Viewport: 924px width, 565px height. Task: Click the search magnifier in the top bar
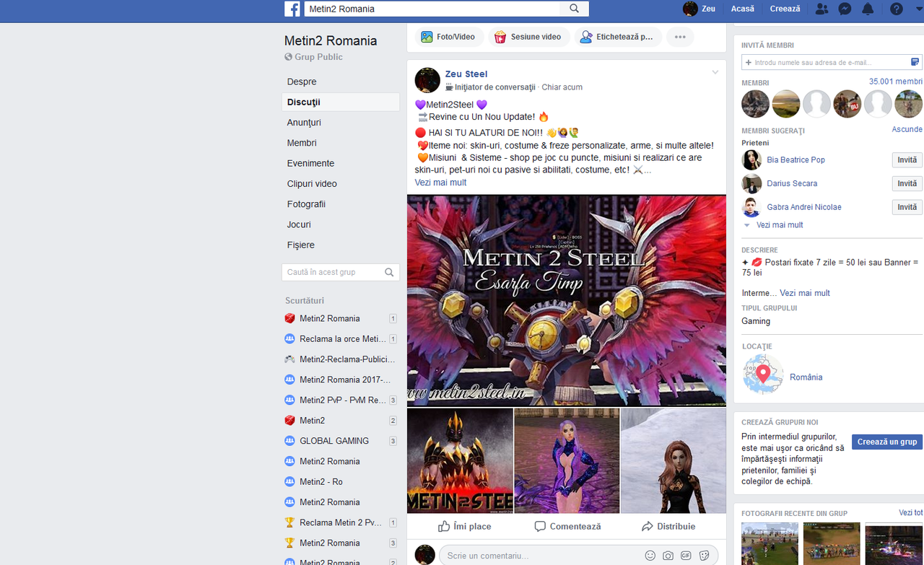(574, 9)
